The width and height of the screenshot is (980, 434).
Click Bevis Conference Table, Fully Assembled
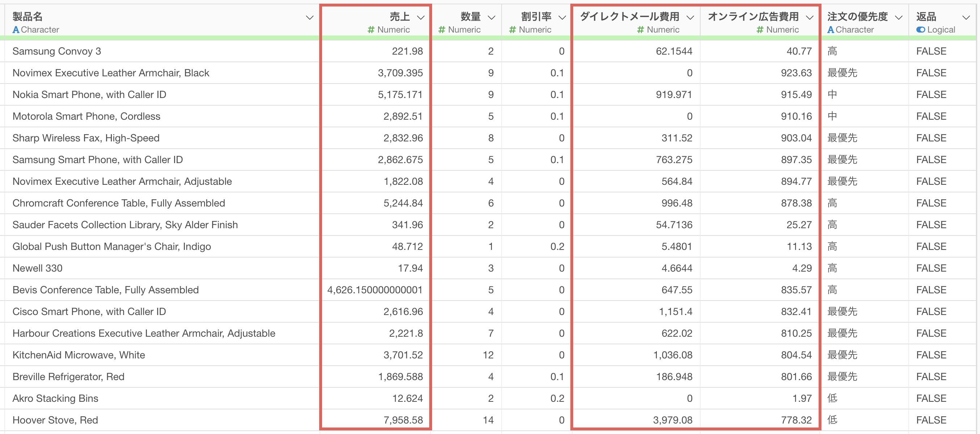(106, 290)
